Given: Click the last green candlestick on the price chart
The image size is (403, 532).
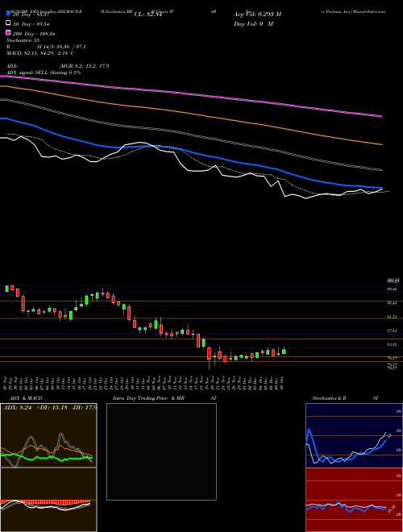Looking at the screenshot, I should click(x=284, y=351).
